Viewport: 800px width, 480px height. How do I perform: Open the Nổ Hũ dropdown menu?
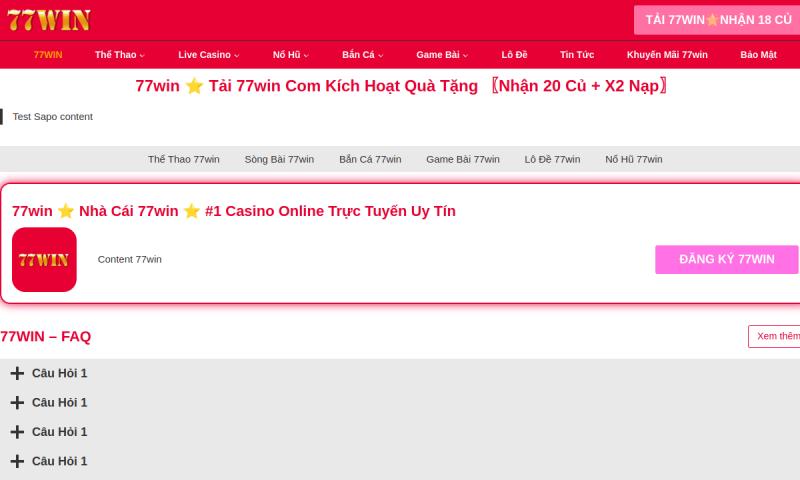coord(290,55)
